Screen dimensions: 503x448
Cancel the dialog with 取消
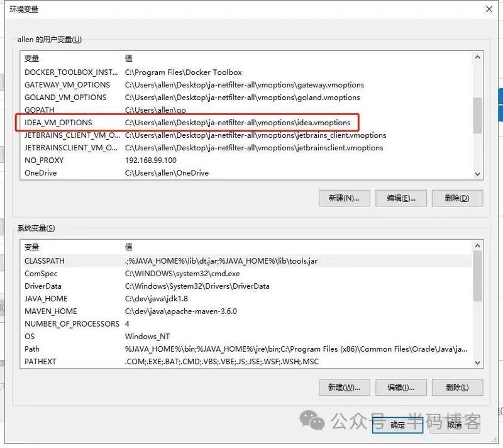click(455, 425)
